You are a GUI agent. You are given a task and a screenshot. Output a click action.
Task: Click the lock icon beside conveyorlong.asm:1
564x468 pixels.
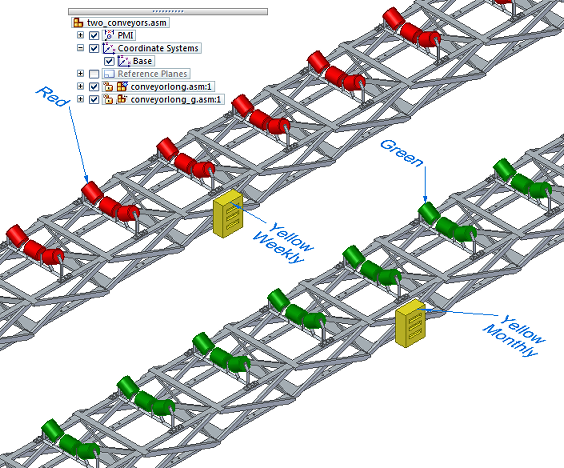click(x=108, y=87)
